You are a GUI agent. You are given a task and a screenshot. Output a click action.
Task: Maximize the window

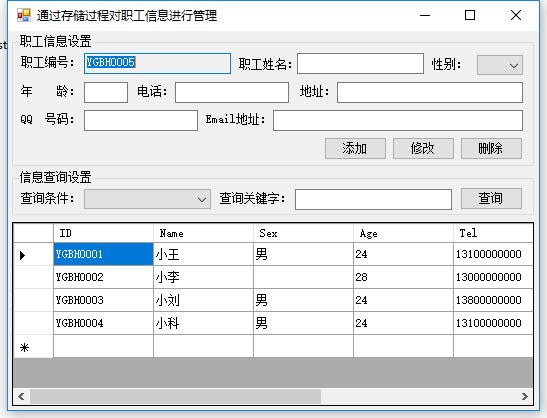point(470,15)
